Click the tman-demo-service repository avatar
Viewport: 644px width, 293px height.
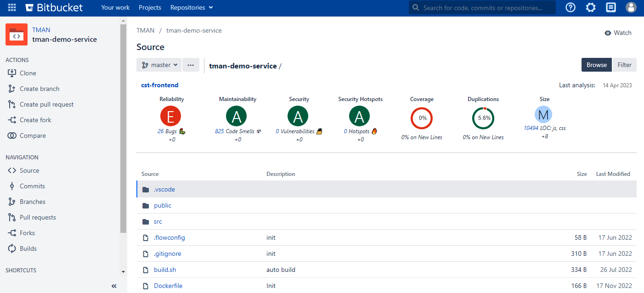[x=17, y=34]
